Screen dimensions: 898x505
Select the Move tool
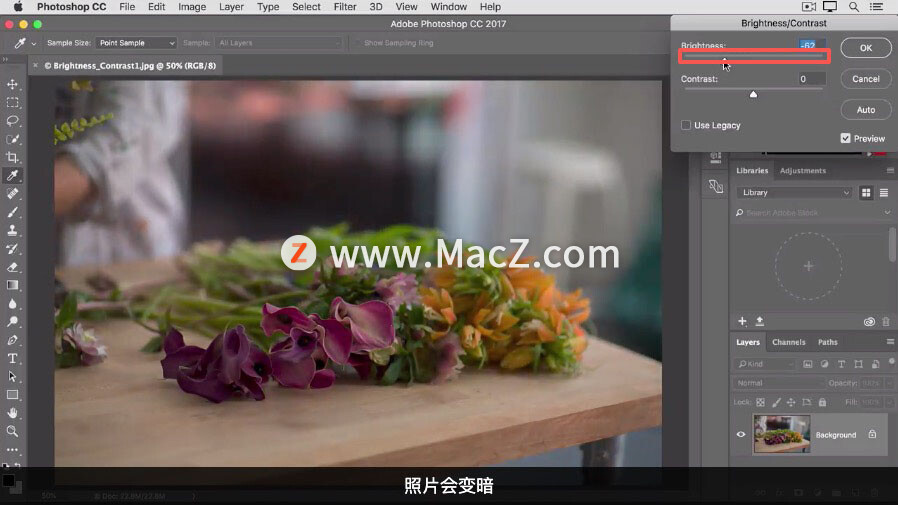click(12, 85)
